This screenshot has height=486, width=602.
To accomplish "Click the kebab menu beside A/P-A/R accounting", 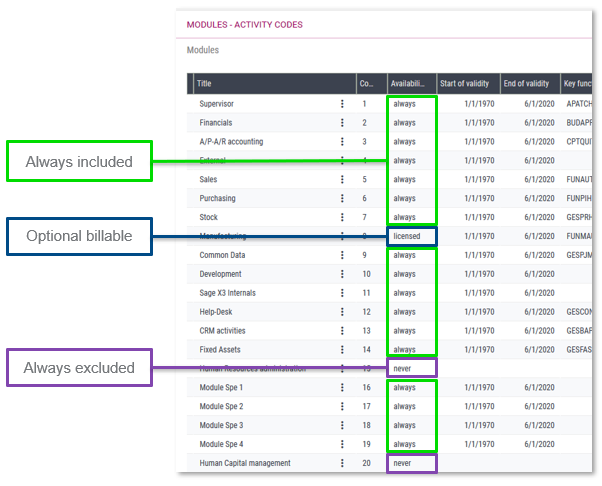I will click(x=342, y=142).
